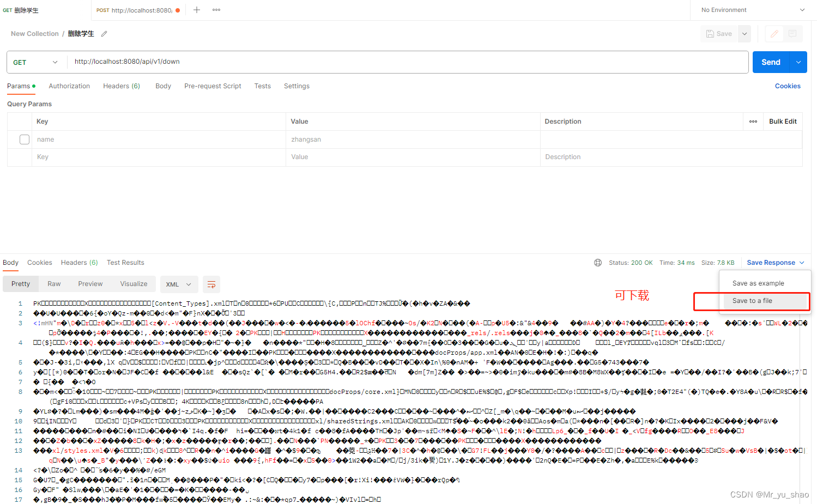The image size is (817, 504).
Task: Choose Save to a file option
Action: pyautogui.click(x=753, y=300)
